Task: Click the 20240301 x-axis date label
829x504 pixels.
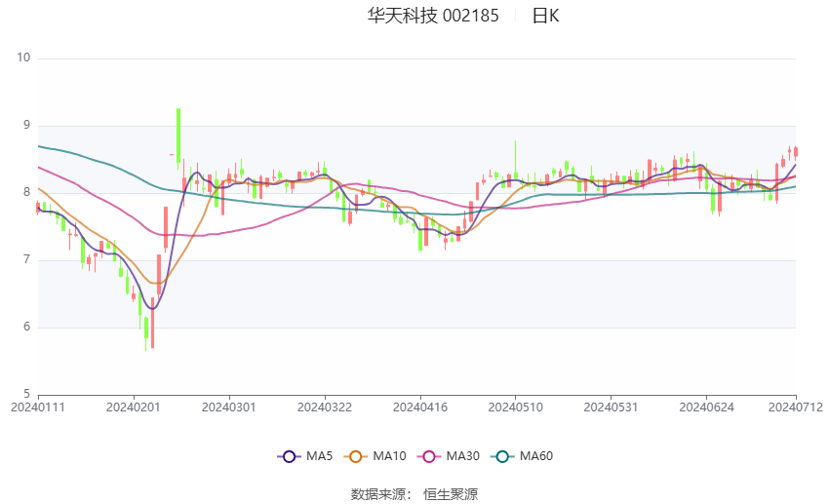Action: click(229, 407)
